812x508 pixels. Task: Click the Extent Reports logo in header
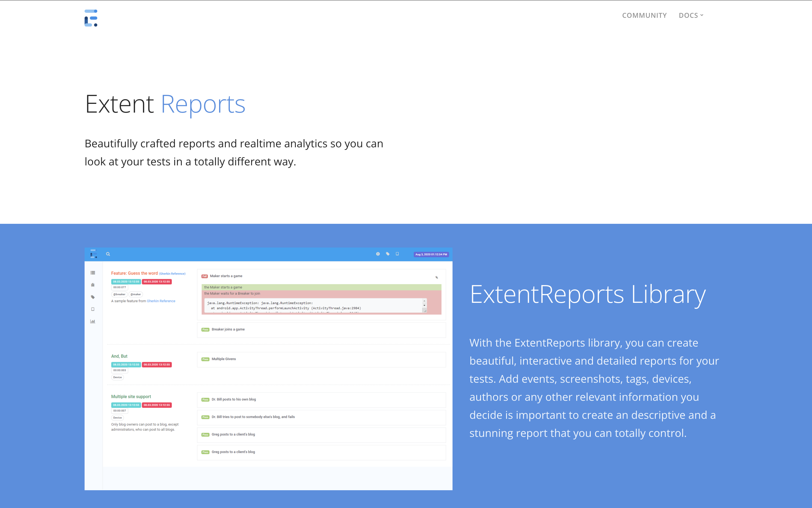tap(91, 18)
